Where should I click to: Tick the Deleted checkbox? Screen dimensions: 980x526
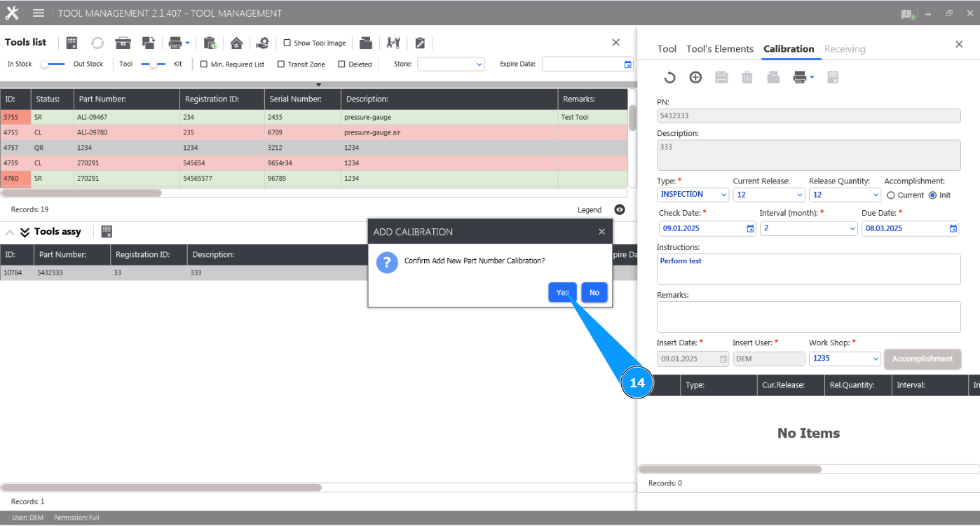point(342,64)
